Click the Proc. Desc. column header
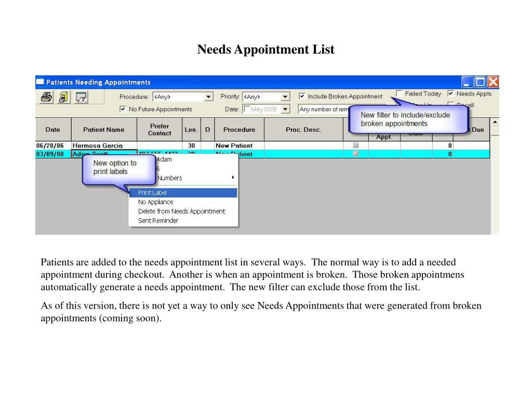532x399 pixels. click(x=303, y=129)
